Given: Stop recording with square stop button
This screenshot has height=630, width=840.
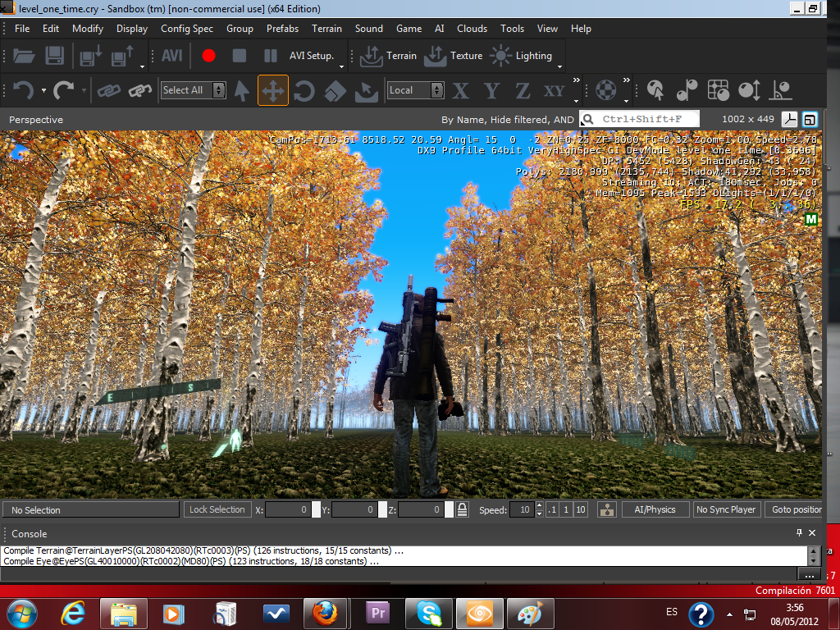Looking at the screenshot, I should (240, 56).
